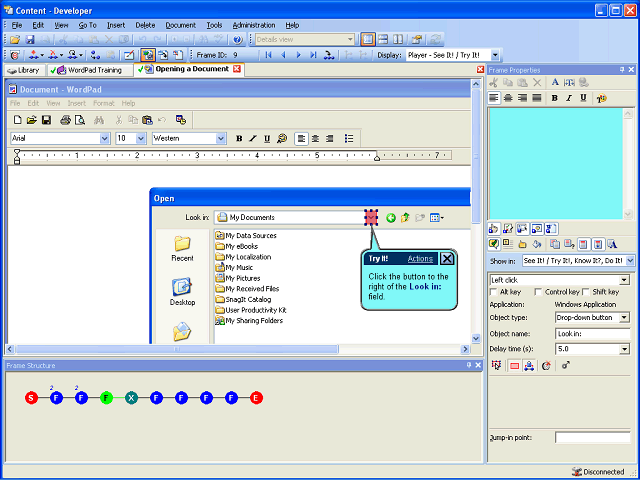Click the template text 'A' icon
This screenshot has height=480, width=640.
(x=612, y=244)
